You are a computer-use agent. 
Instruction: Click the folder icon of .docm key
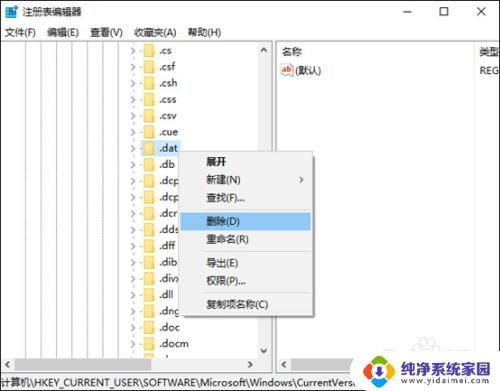pos(149,344)
